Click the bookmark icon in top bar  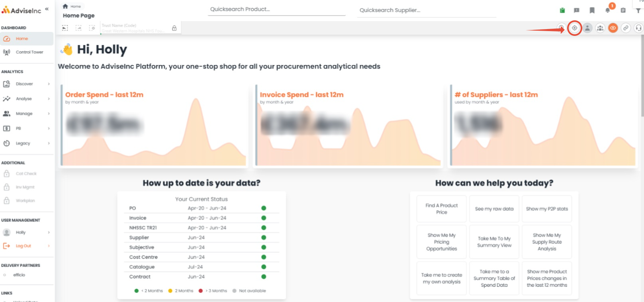592,10
